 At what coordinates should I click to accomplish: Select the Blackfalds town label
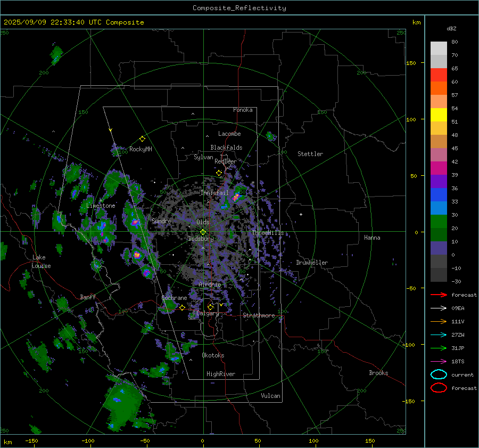226,148
